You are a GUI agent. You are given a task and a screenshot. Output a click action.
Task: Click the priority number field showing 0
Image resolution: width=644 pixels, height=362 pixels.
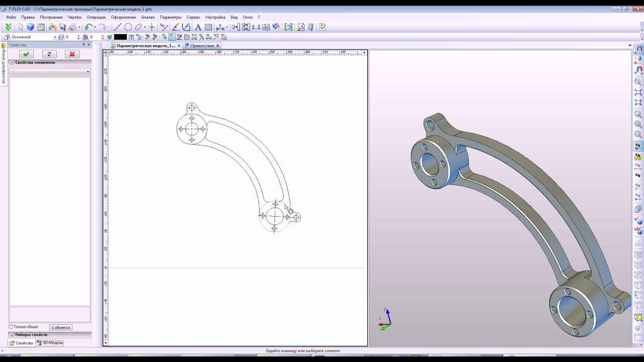[95, 37]
